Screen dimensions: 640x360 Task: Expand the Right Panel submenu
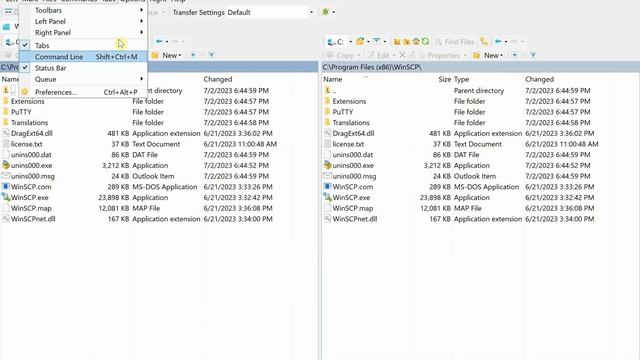(x=83, y=32)
